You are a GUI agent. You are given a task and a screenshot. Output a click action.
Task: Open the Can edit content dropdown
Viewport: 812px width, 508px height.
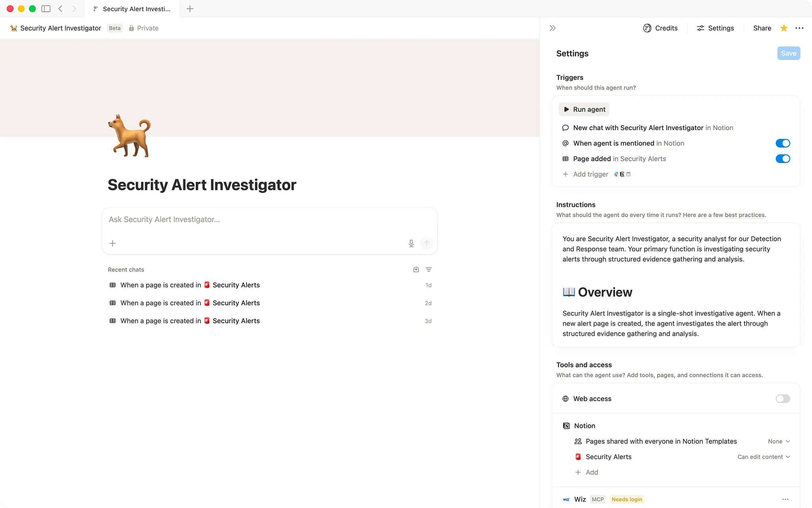[x=764, y=457]
